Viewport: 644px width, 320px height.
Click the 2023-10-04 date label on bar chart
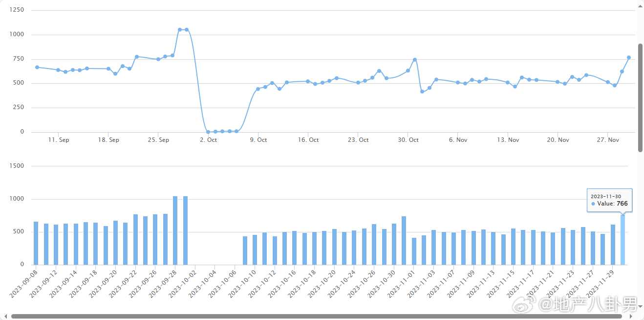pos(201,282)
